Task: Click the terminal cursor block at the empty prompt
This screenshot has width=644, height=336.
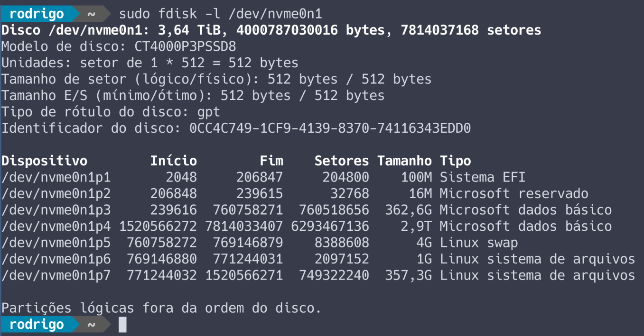Action: pyautogui.click(x=122, y=325)
